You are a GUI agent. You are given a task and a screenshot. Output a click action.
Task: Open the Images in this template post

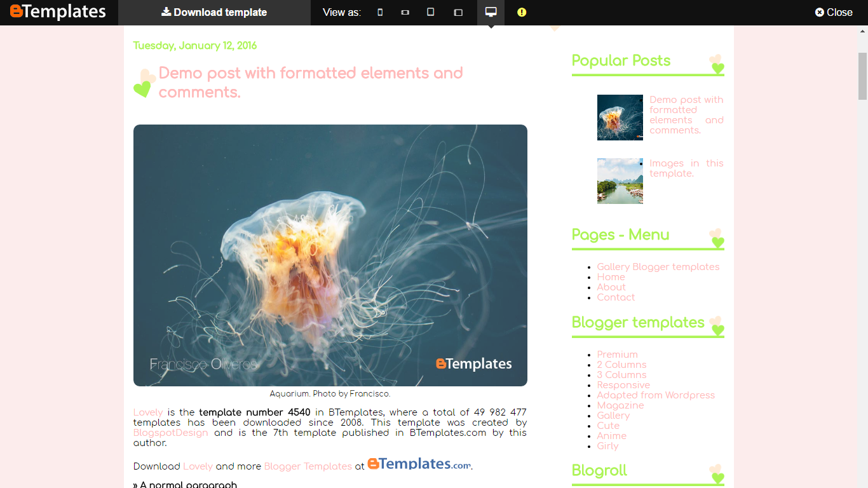(686, 168)
